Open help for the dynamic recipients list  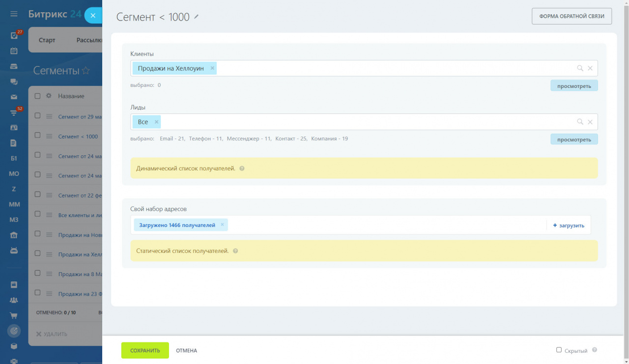point(242,168)
